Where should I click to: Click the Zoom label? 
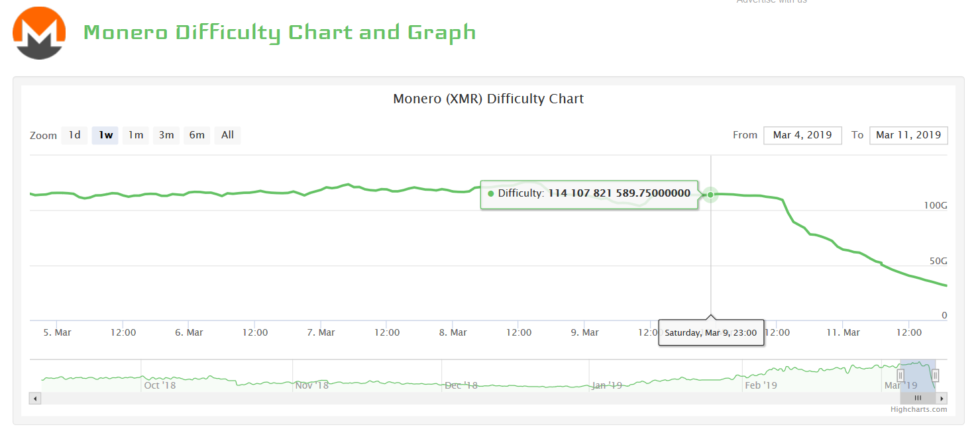coord(44,135)
